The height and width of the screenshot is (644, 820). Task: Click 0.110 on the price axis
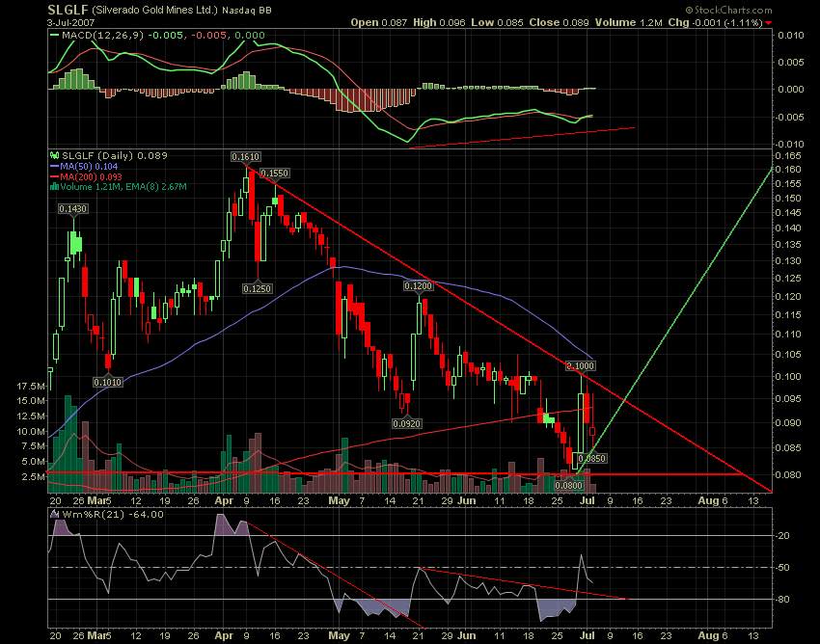click(789, 334)
